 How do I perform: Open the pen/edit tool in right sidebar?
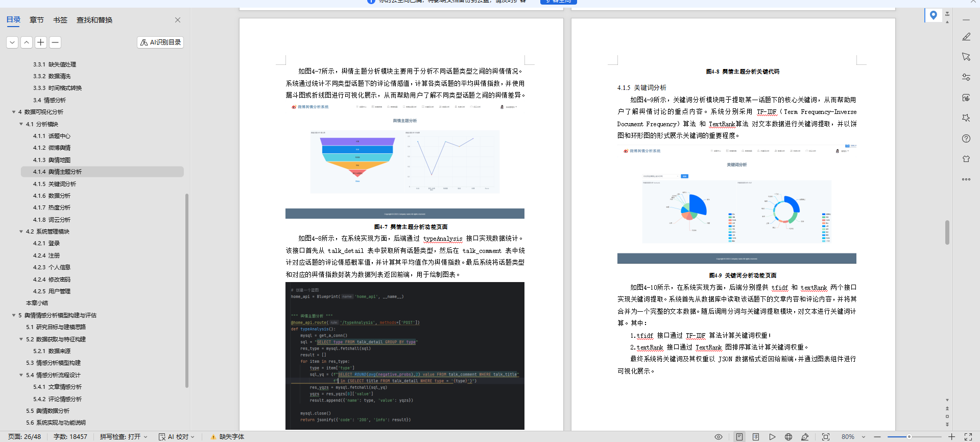point(966,37)
